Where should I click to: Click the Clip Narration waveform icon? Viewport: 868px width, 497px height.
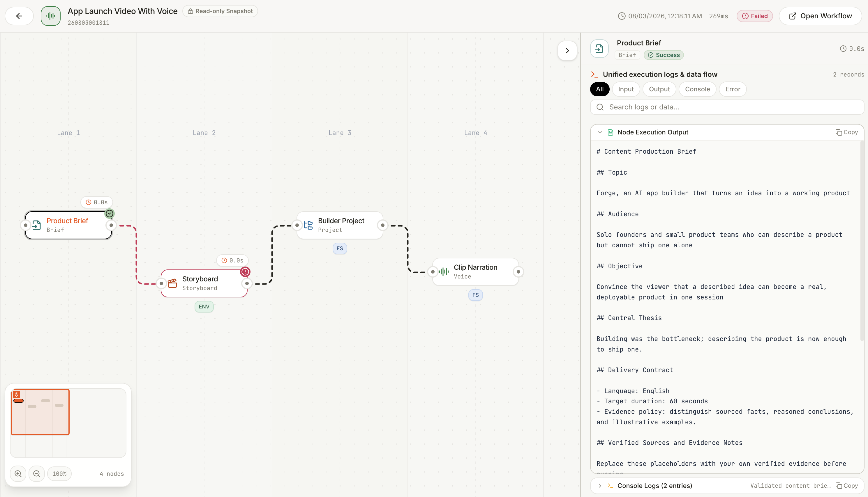(444, 272)
